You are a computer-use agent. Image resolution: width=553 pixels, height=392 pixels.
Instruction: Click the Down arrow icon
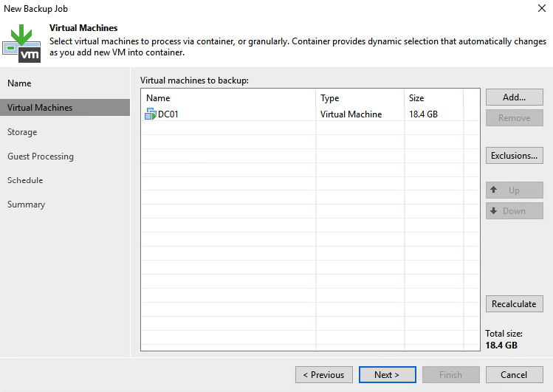[x=494, y=211]
